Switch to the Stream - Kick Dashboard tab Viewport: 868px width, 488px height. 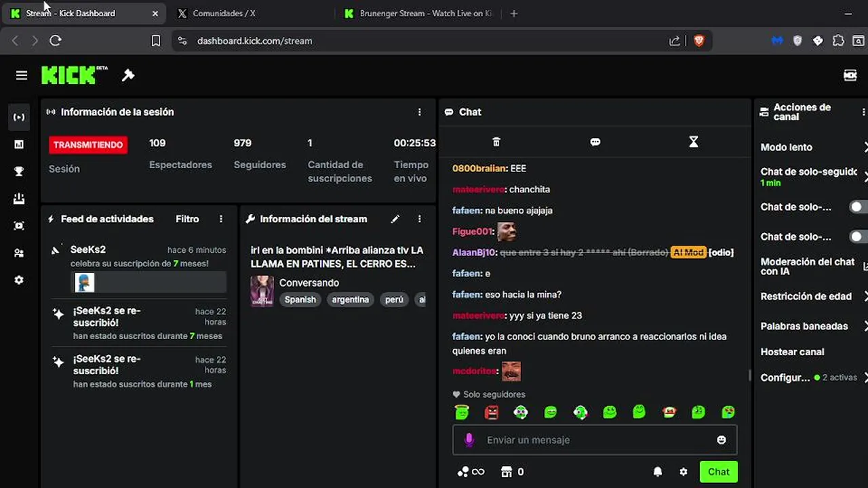[84, 13]
